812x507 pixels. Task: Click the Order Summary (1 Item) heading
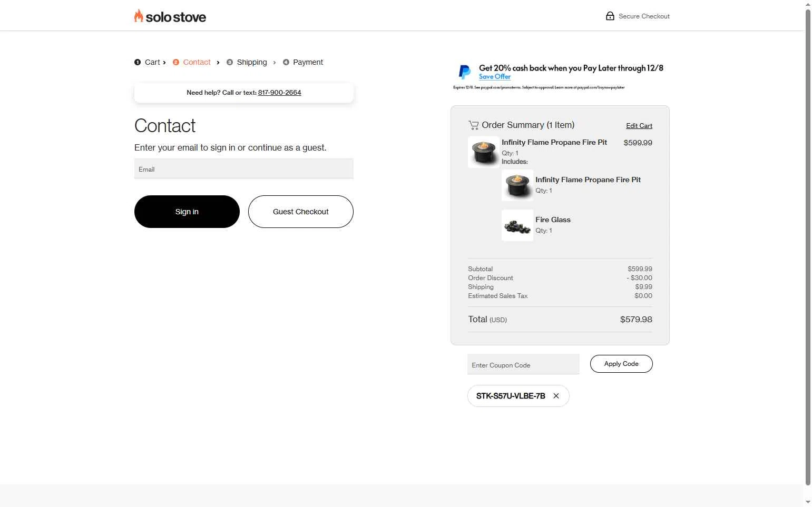pos(528,125)
